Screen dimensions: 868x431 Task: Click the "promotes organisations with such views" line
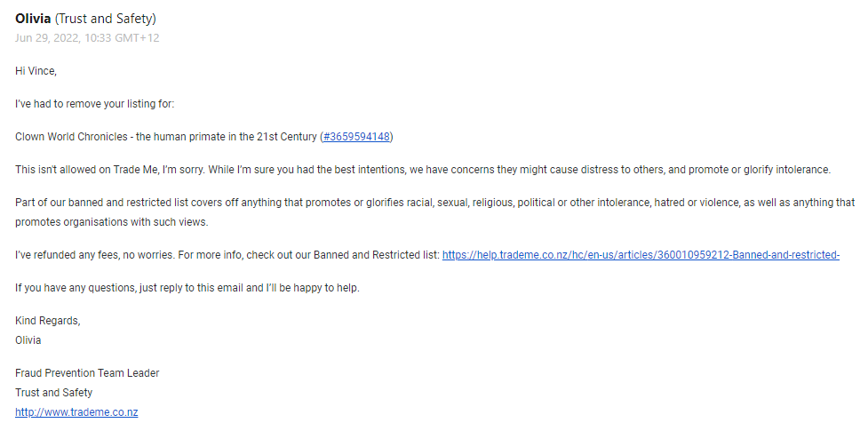point(112,222)
